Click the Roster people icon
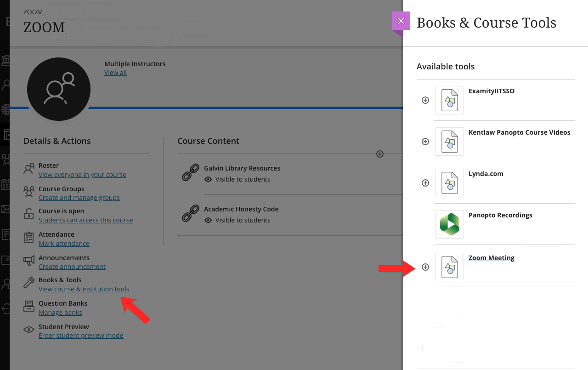Image resolution: width=588 pixels, height=370 pixels. pos(29,169)
